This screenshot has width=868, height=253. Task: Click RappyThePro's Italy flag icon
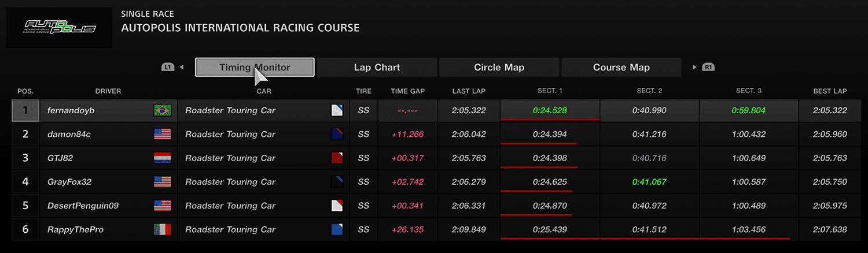[163, 229]
